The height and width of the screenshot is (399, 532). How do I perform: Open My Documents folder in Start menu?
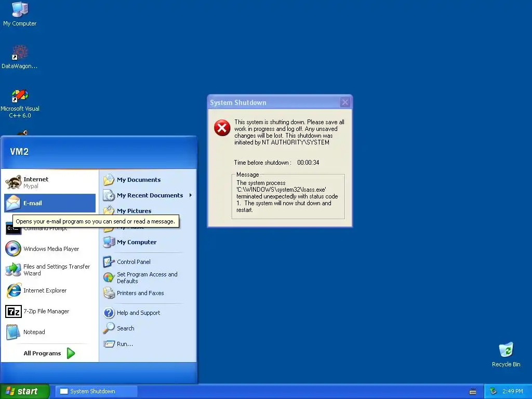pos(148,180)
